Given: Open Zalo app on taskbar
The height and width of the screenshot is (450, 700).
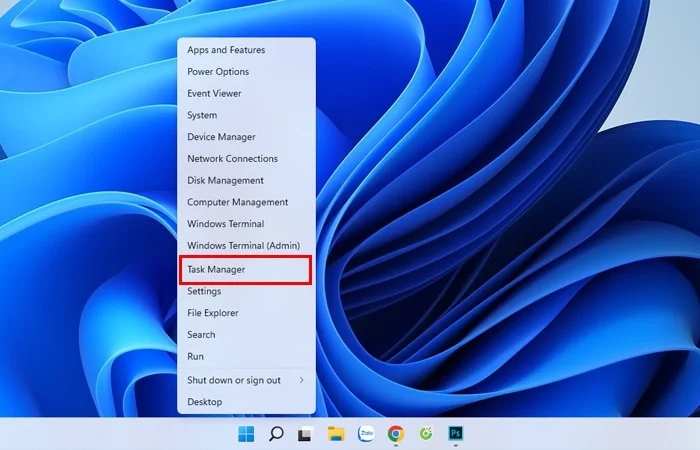Looking at the screenshot, I should pyautogui.click(x=366, y=433).
